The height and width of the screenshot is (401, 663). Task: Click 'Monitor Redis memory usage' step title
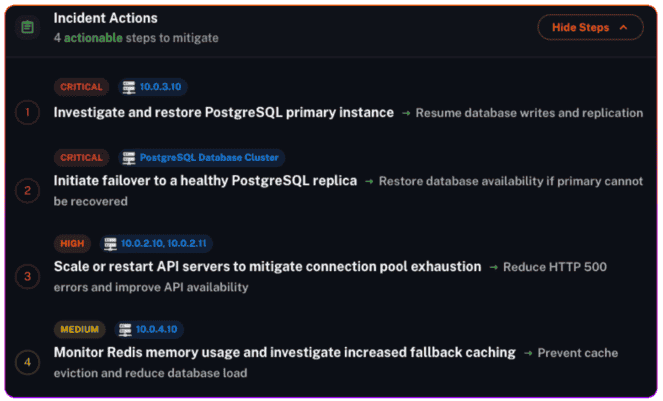[285, 353]
